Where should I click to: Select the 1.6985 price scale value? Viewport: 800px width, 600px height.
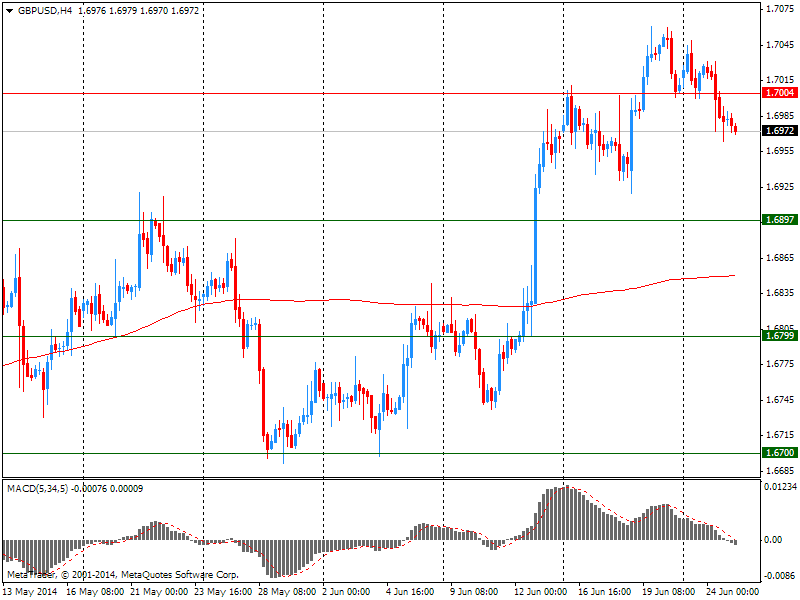[x=780, y=116]
